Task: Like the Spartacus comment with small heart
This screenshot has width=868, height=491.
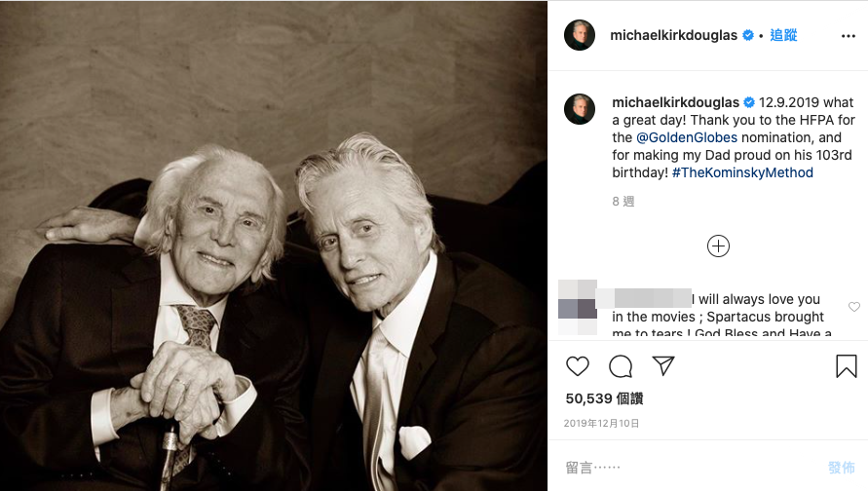Action: [x=854, y=307]
